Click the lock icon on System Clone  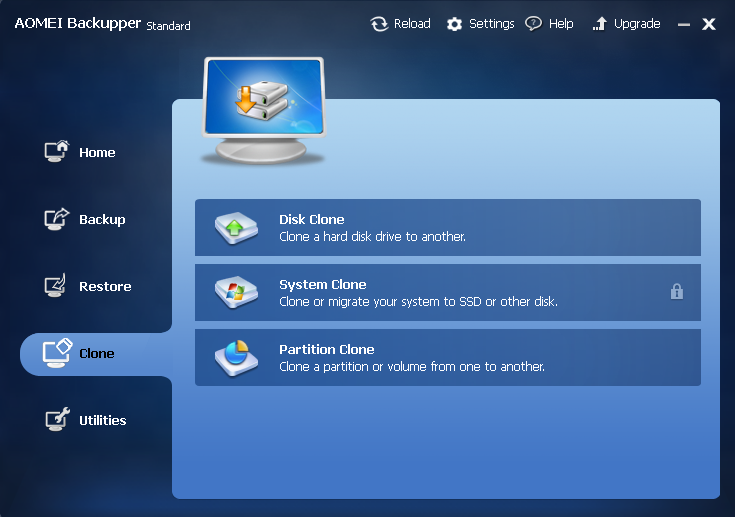pyautogui.click(x=677, y=292)
